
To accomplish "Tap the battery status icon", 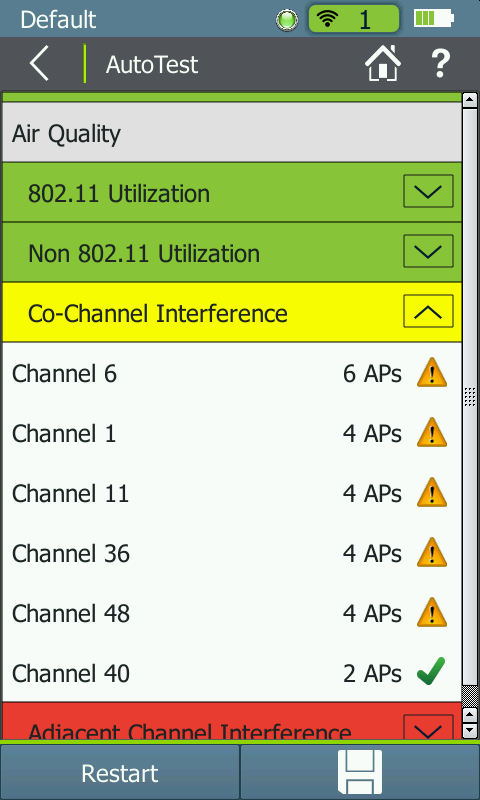I will [433, 19].
